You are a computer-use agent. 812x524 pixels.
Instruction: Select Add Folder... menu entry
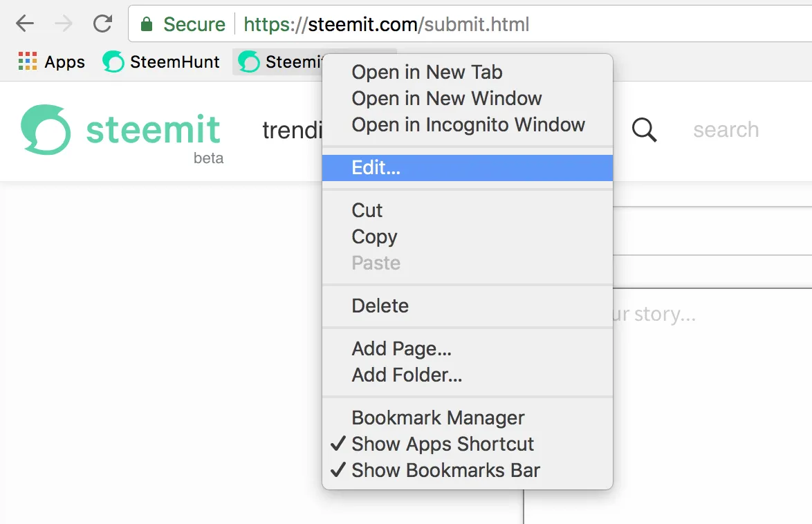[x=467, y=375]
